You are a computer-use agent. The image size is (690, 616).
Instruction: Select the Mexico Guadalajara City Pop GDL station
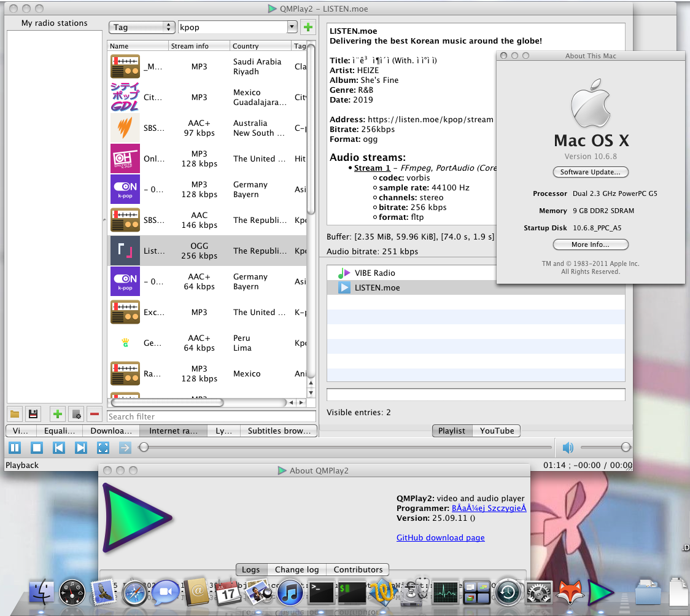[x=207, y=97]
